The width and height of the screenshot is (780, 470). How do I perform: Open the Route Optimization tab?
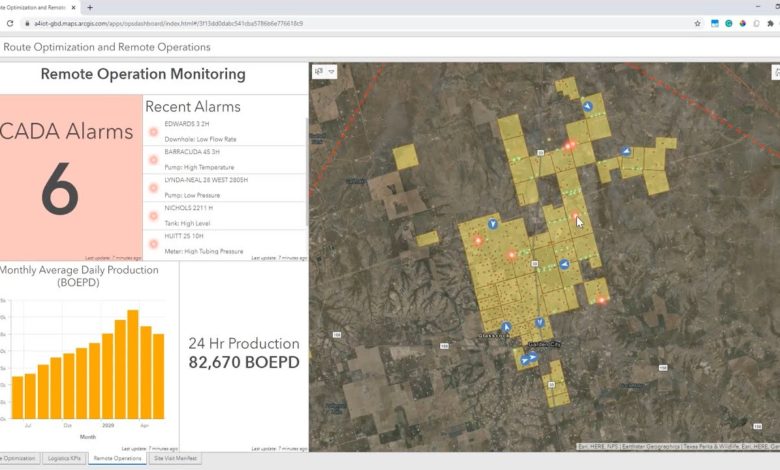click(17, 458)
